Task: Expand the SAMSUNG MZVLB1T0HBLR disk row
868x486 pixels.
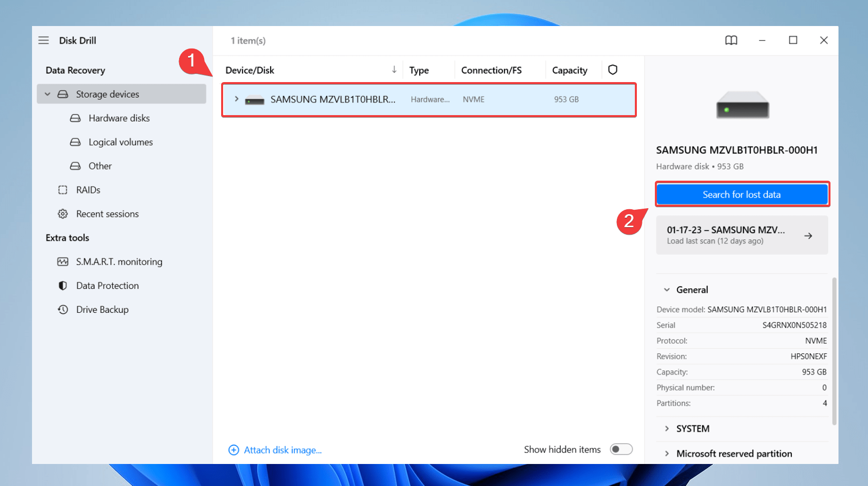Action: (x=237, y=99)
